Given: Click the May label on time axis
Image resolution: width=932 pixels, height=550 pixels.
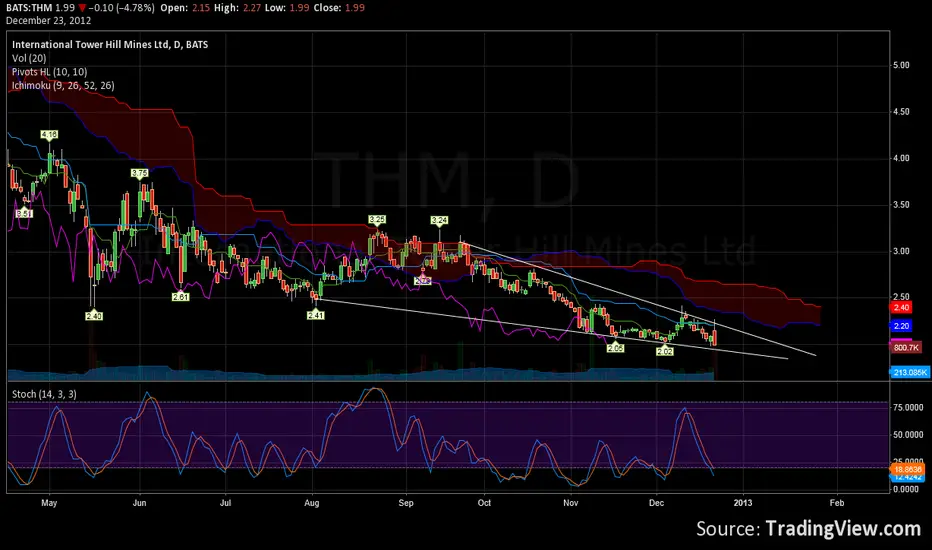Looking at the screenshot, I should point(49,503).
